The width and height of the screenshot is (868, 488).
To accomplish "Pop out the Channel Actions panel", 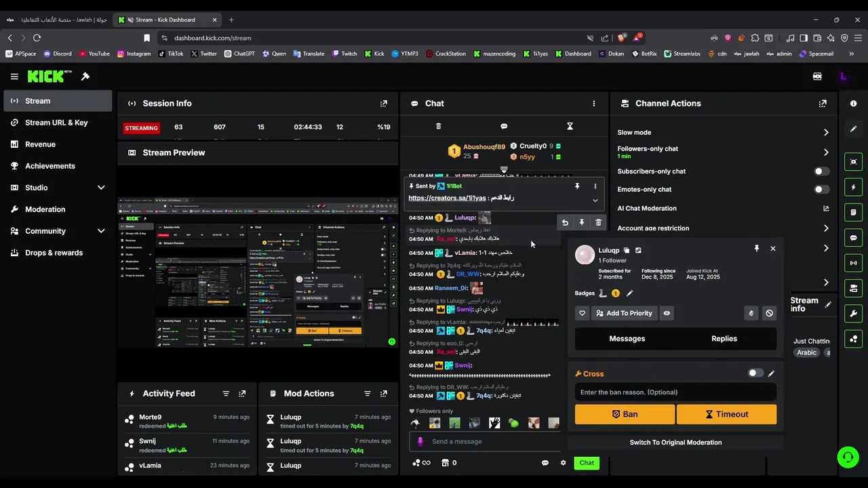I will [823, 104].
